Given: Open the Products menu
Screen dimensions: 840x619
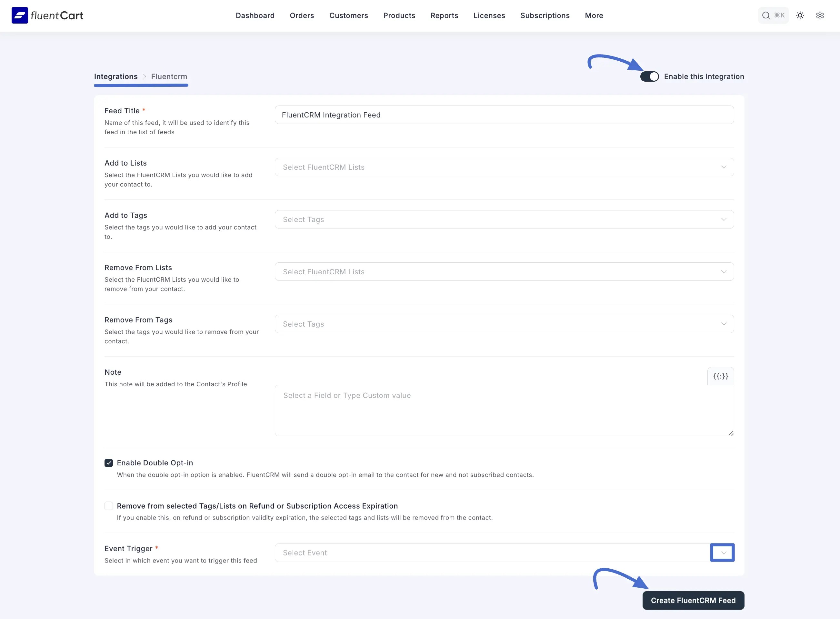Looking at the screenshot, I should [x=399, y=15].
